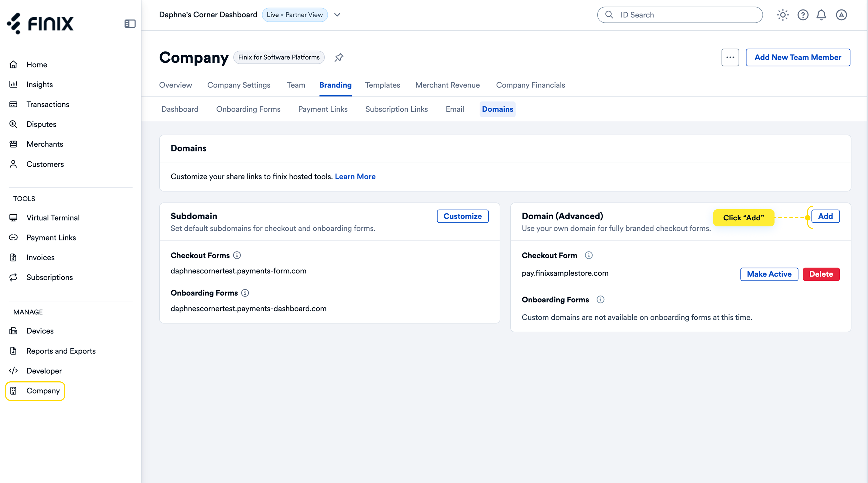Click Add for Domain (Advanced)
This screenshot has width=868, height=483.
(x=826, y=216)
